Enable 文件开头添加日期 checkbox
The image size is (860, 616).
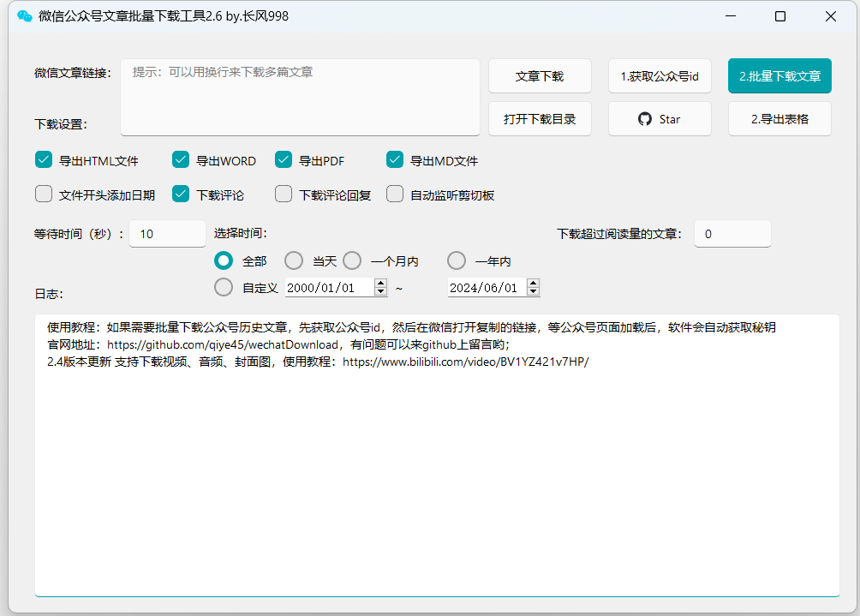[44, 194]
